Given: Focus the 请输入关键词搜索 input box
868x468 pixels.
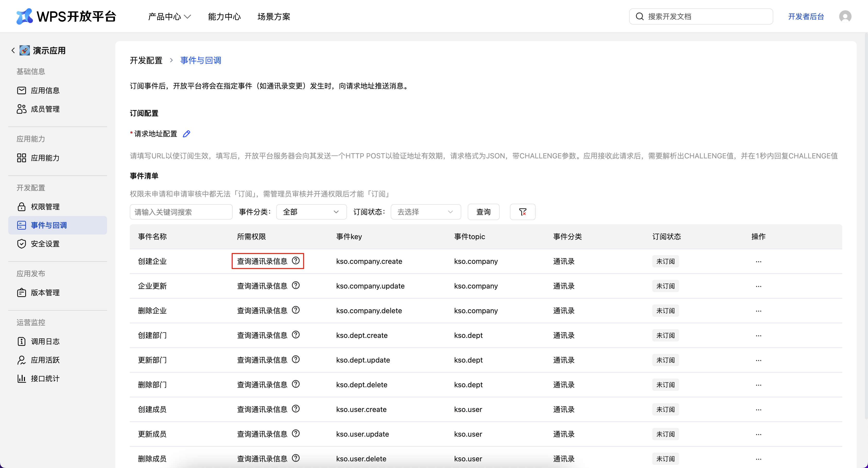Looking at the screenshot, I should [x=181, y=212].
